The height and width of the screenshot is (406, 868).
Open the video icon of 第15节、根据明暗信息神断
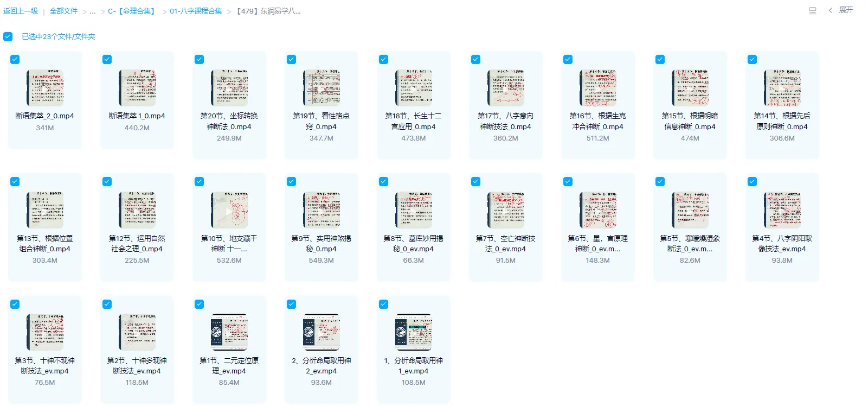(690, 87)
